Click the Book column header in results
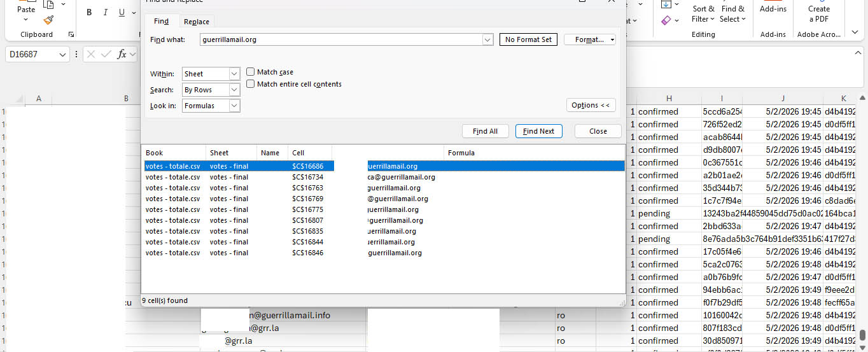 (x=174, y=153)
